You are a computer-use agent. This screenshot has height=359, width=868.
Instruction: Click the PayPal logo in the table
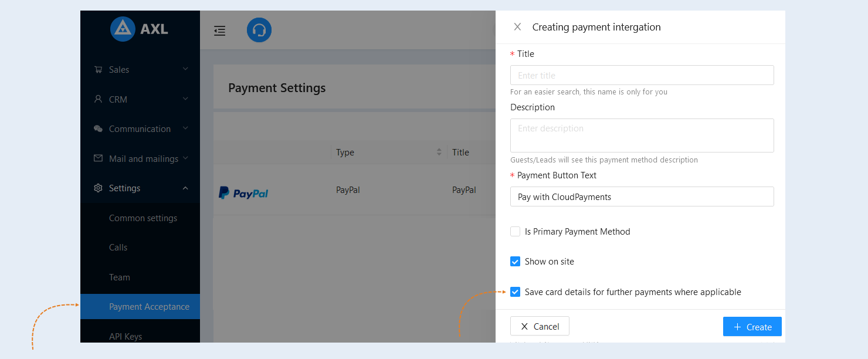243,193
